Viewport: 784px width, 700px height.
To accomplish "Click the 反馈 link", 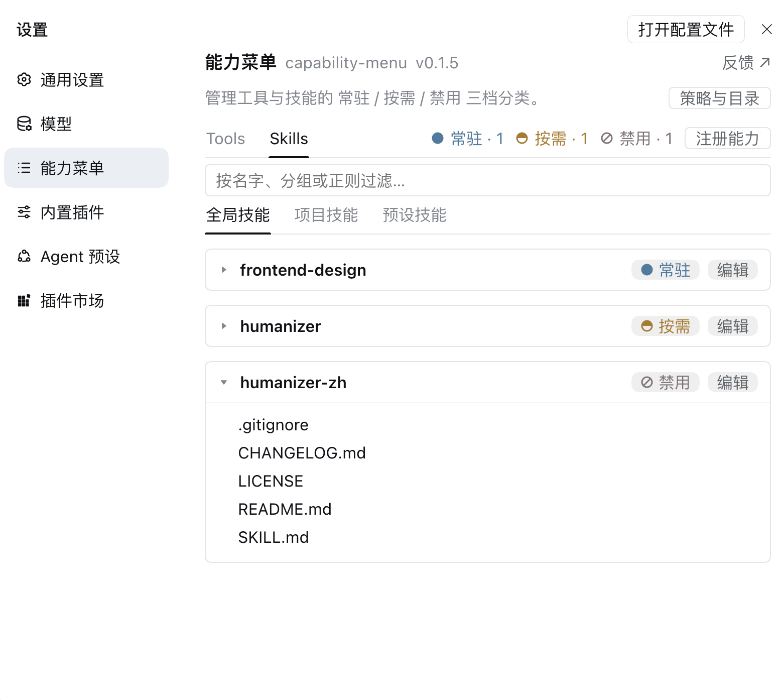I will 746,62.
